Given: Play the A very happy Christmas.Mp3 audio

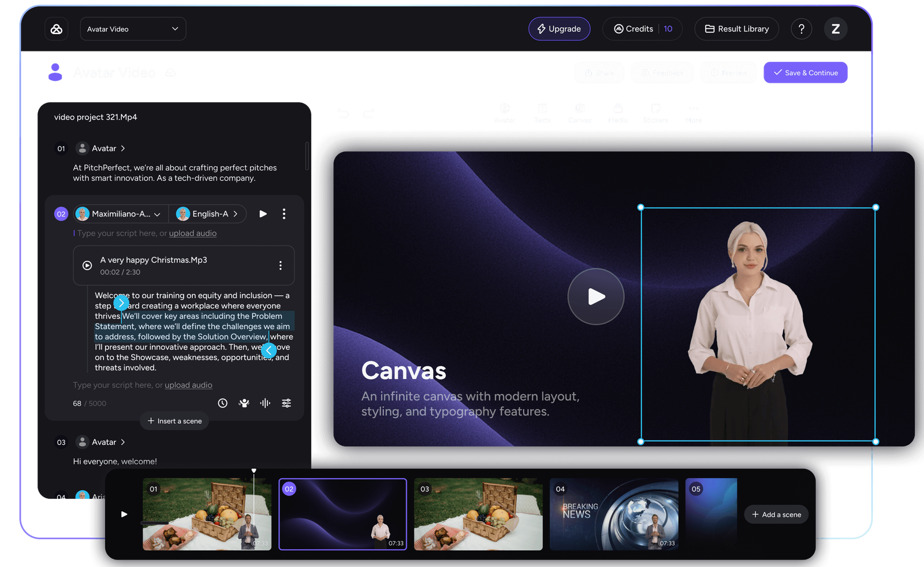Looking at the screenshot, I should click(x=87, y=266).
